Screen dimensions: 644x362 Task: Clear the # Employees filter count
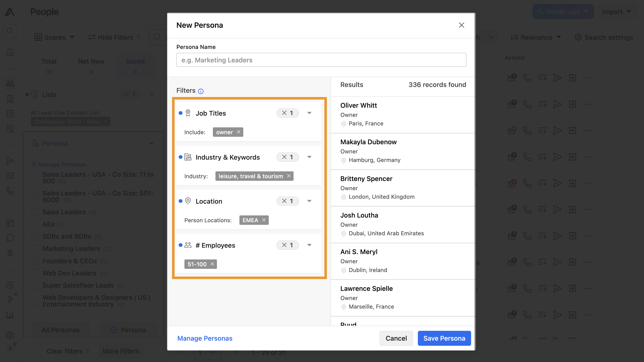288,245
